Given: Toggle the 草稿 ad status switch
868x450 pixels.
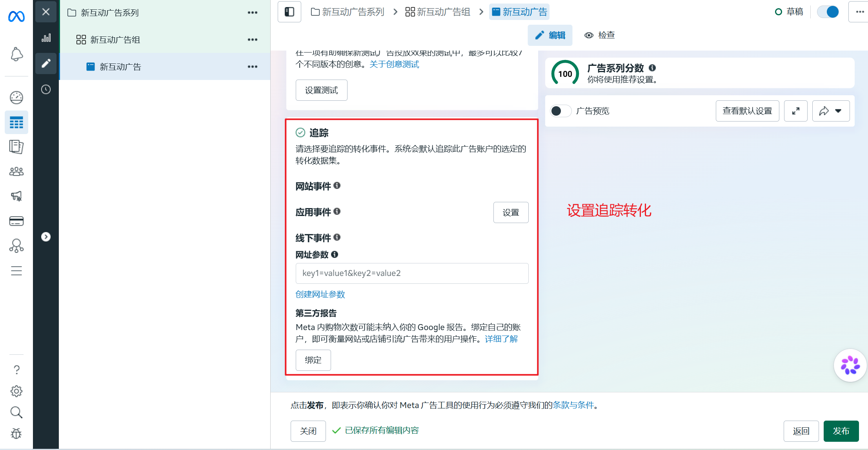Looking at the screenshot, I should (x=828, y=12).
